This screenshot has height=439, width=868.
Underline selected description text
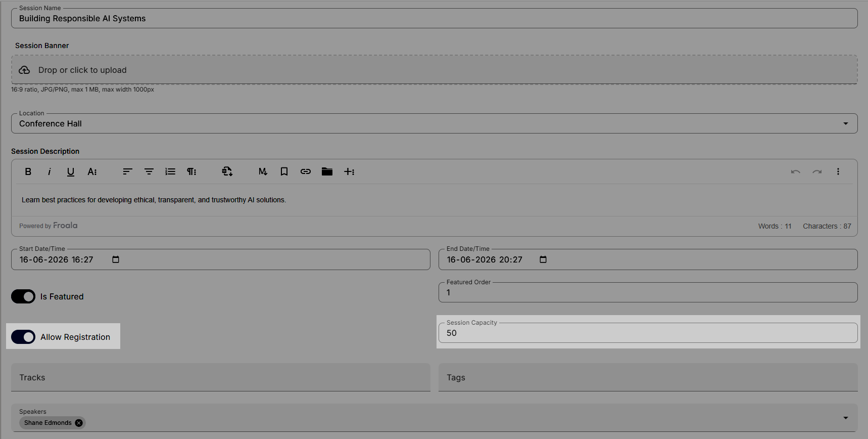click(x=71, y=172)
